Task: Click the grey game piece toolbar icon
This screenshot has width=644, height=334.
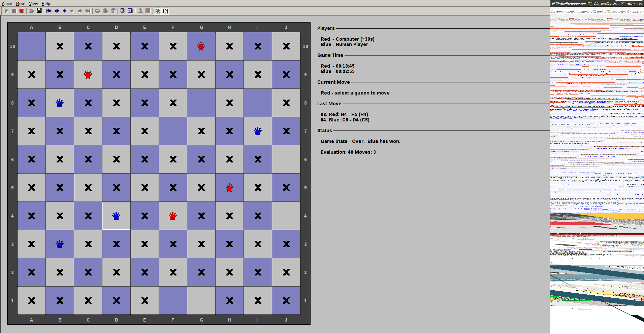Action: (105, 11)
